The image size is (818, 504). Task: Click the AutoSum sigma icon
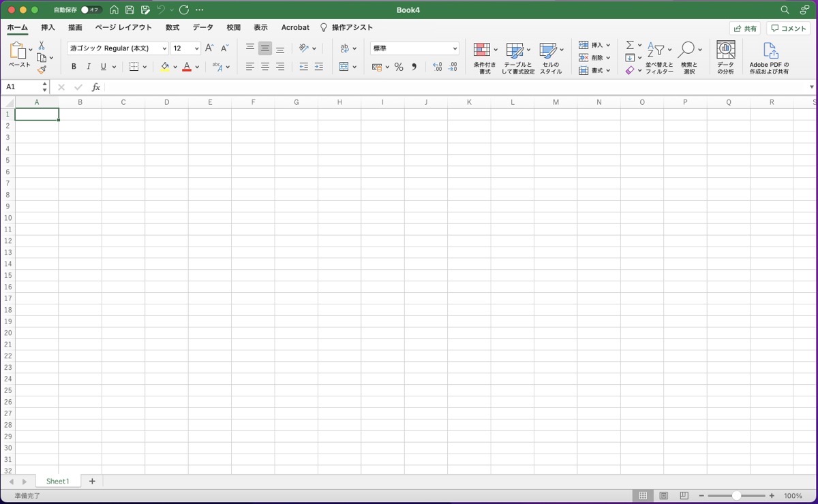click(630, 45)
